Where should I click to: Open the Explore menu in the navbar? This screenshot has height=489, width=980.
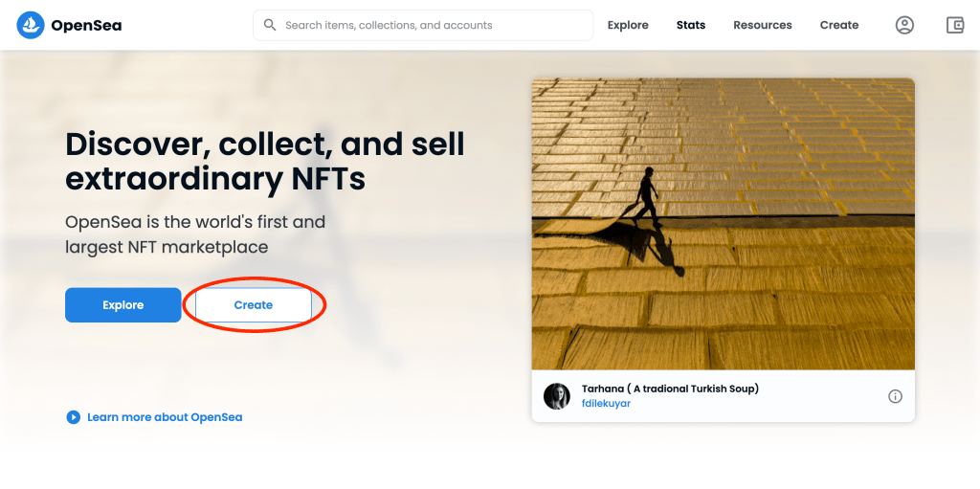click(628, 25)
